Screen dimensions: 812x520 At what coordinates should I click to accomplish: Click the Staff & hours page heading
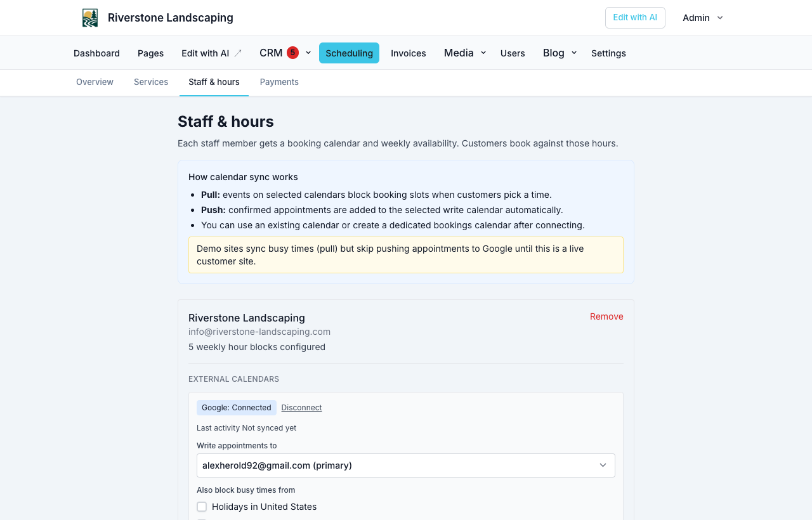click(226, 122)
